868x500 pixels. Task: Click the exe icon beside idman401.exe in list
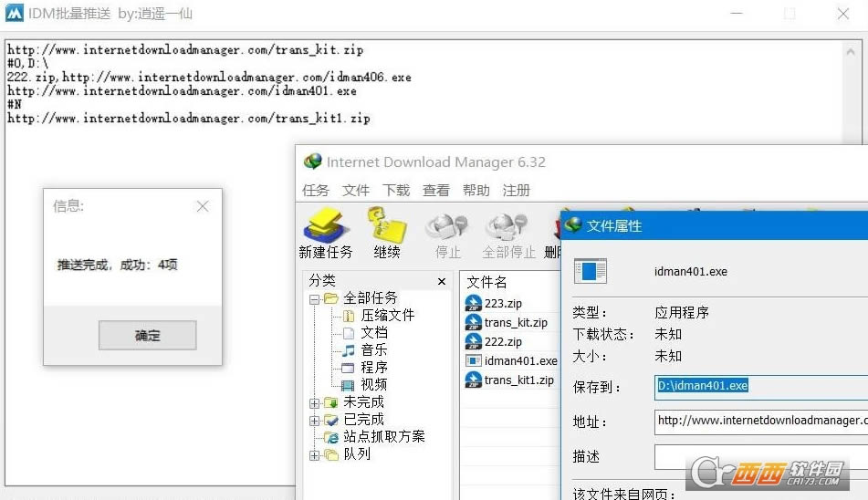click(x=474, y=360)
